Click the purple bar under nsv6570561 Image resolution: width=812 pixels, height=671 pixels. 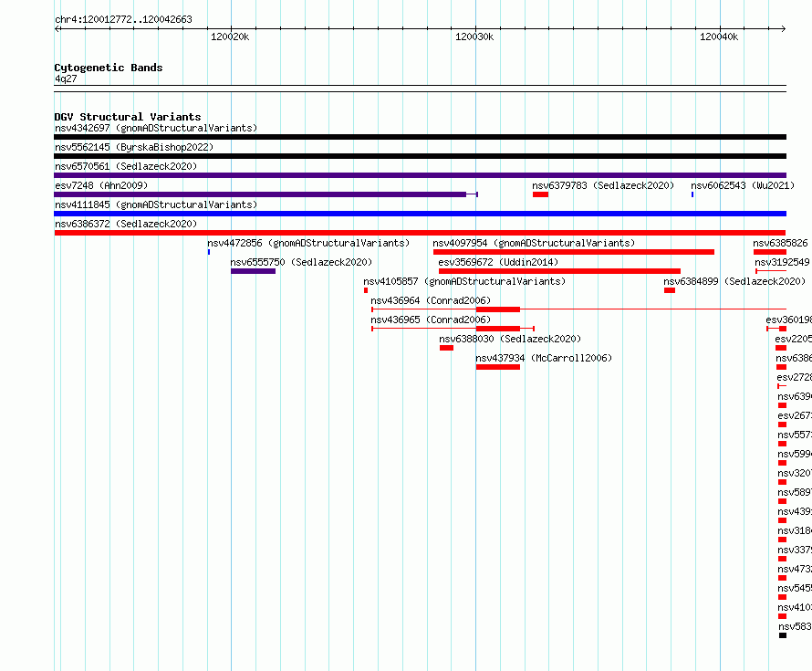click(x=420, y=175)
